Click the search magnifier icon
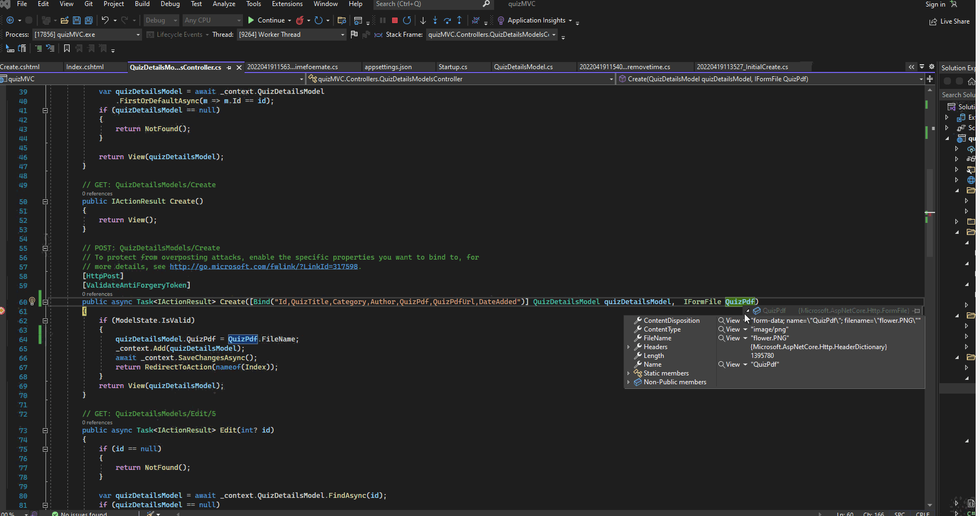The width and height of the screenshot is (980, 516). 486,4
